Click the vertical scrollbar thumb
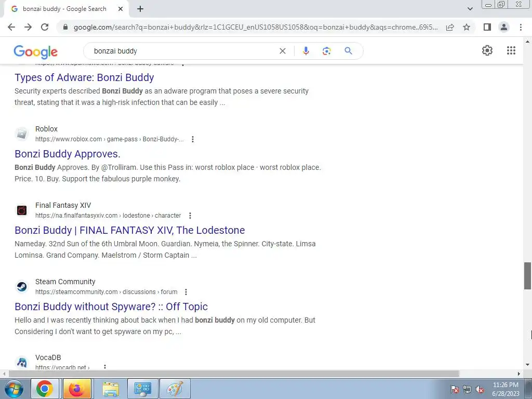532x399 pixels. [527, 275]
